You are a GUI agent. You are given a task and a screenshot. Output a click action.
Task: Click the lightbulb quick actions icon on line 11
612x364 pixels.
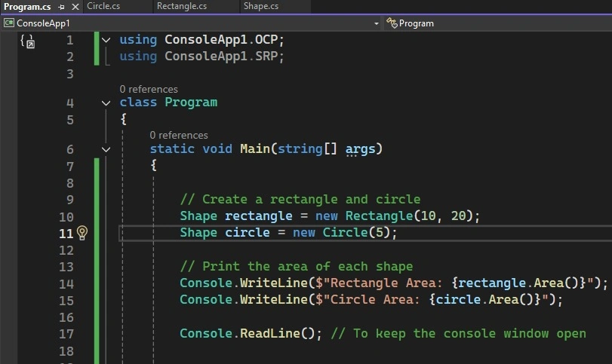click(x=82, y=233)
